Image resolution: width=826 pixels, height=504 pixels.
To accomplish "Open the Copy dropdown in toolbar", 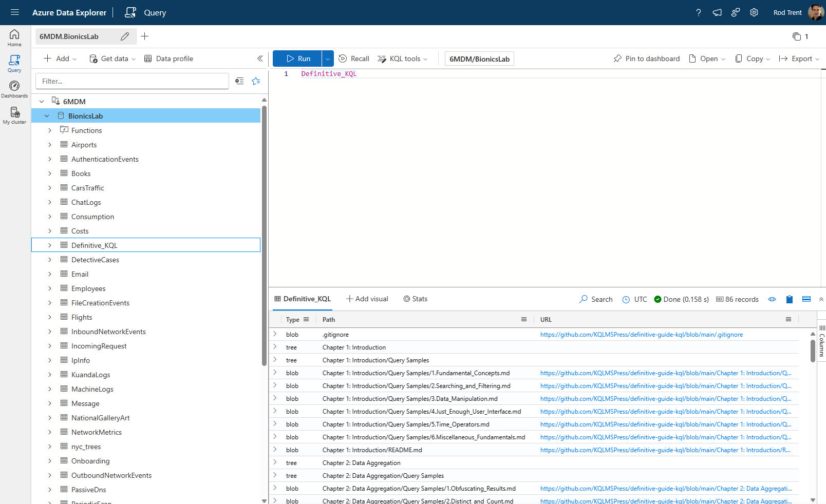I will click(x=753, y=59).
